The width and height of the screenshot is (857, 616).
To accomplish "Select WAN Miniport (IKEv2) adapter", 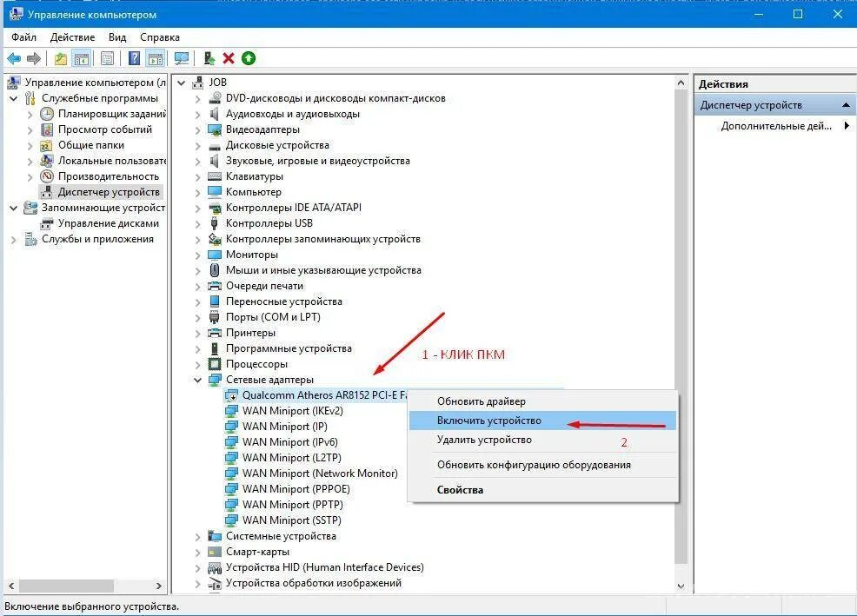I will (x=293, y=411).
